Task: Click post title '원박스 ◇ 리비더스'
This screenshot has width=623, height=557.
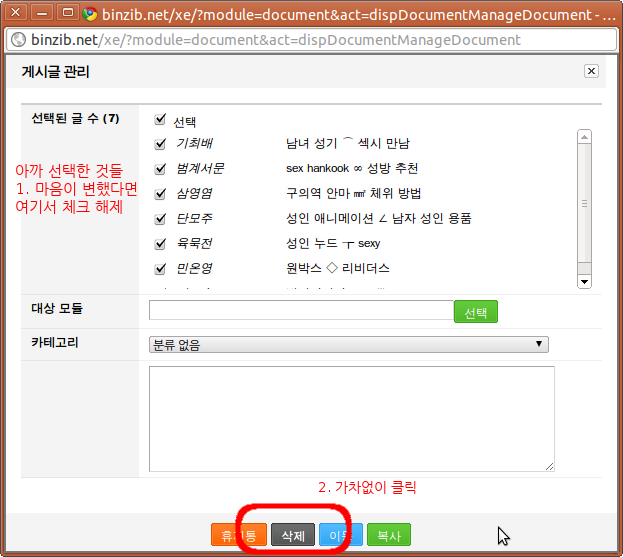Action: click(338, 268)
